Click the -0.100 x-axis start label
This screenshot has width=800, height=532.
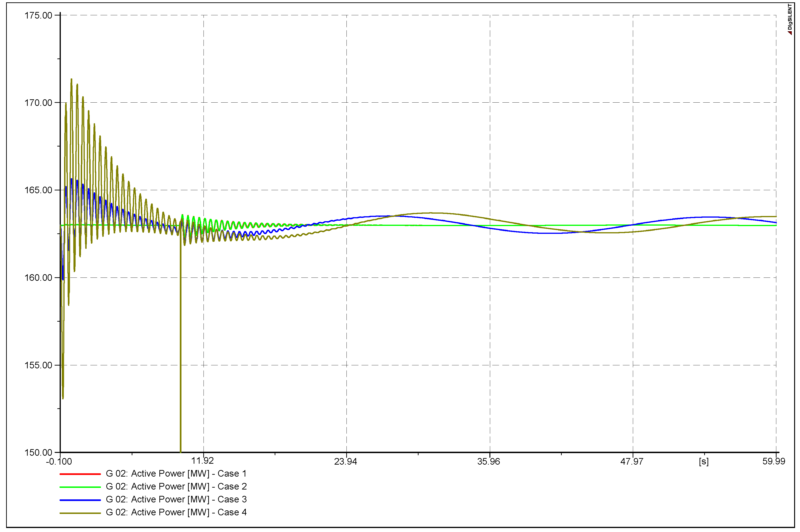click(59, 461)
